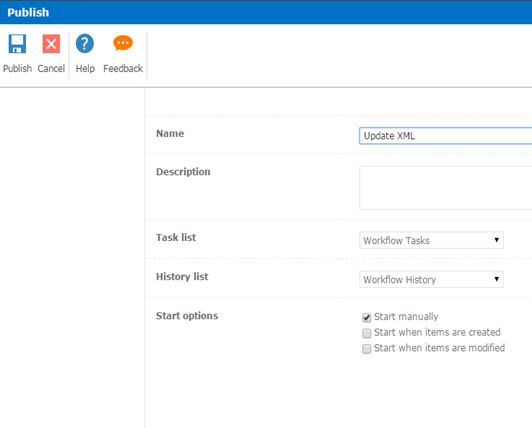The height and width of the screenshot is (428, 532).
Task: Enable Start manually checkbox
Action: 366,317
